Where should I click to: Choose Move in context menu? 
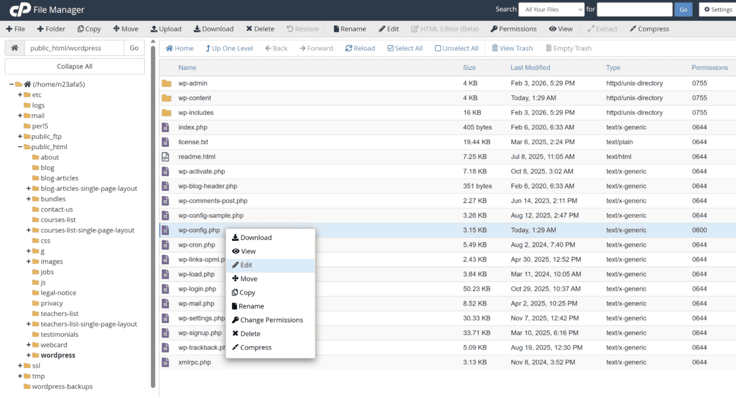(x=270, y=279)
